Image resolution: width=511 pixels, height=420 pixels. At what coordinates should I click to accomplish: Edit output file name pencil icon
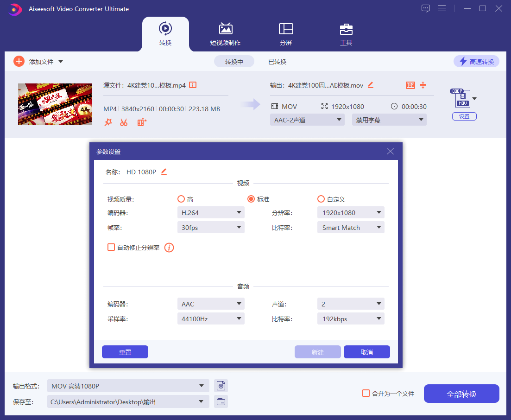(x=371, y=85)
